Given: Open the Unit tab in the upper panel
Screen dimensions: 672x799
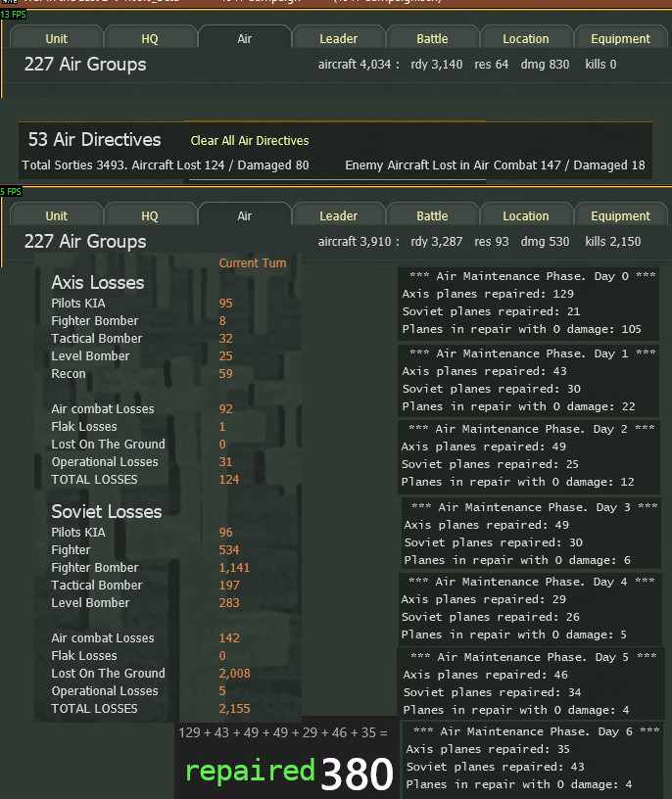Looking at the screenshot, I should tap(56, 38).
